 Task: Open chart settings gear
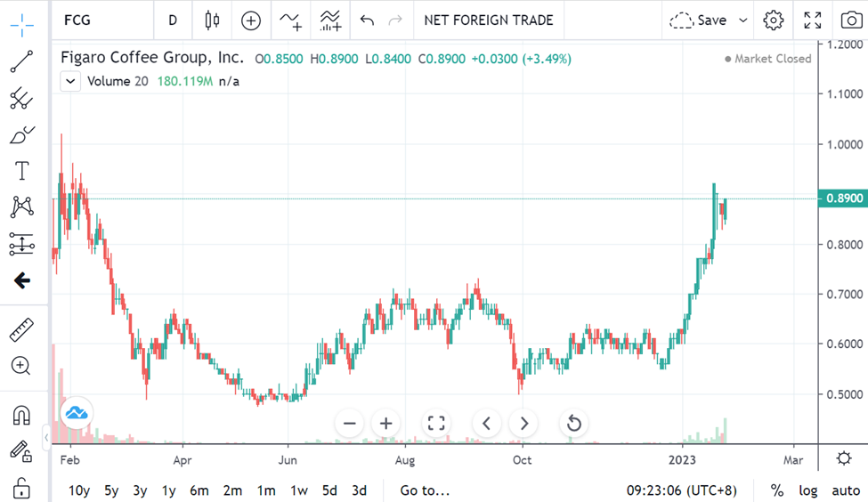tap(774, 20)
